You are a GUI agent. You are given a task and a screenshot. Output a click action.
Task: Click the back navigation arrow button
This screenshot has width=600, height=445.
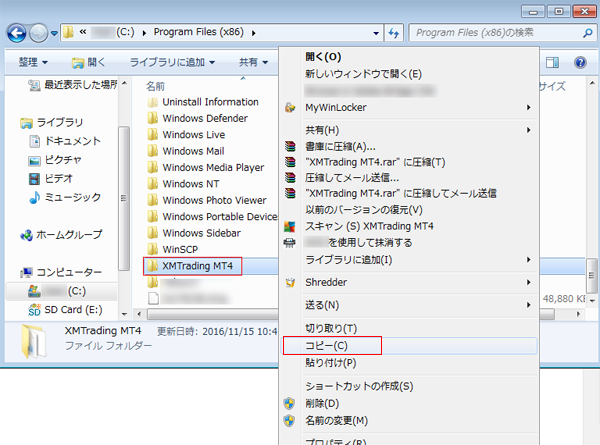click(x=17, y=33)
